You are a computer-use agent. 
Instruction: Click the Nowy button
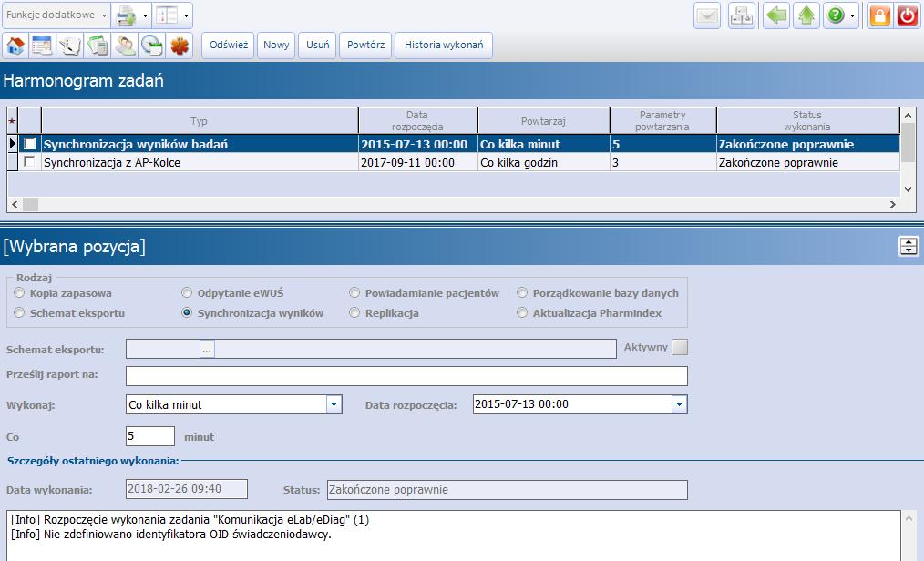[276, 45]
